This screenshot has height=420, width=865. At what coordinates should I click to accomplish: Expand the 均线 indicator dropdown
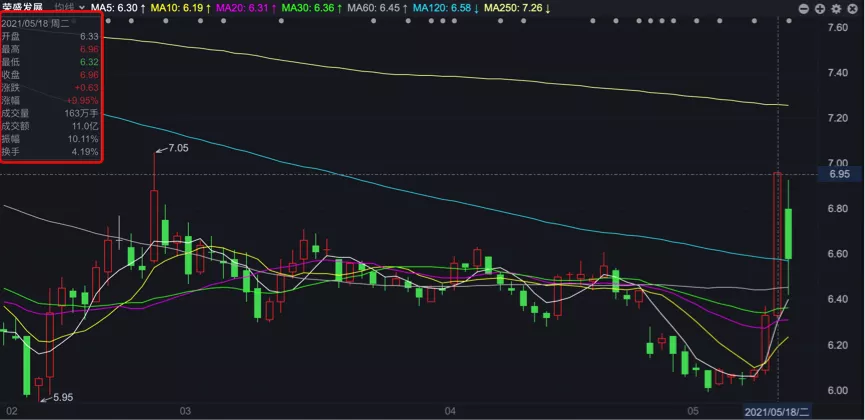tap(70, 7)
